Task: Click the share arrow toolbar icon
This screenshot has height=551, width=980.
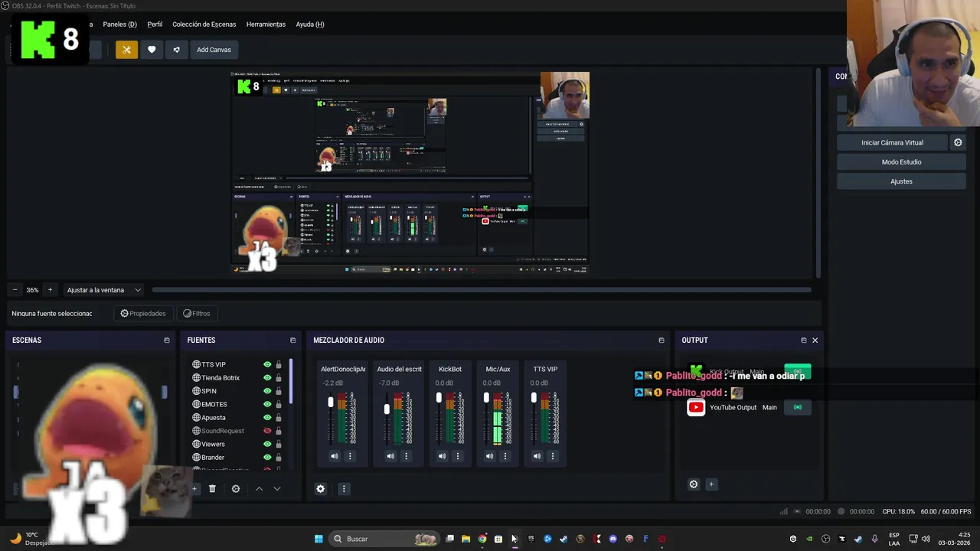Action: click(x=176, y=50)
